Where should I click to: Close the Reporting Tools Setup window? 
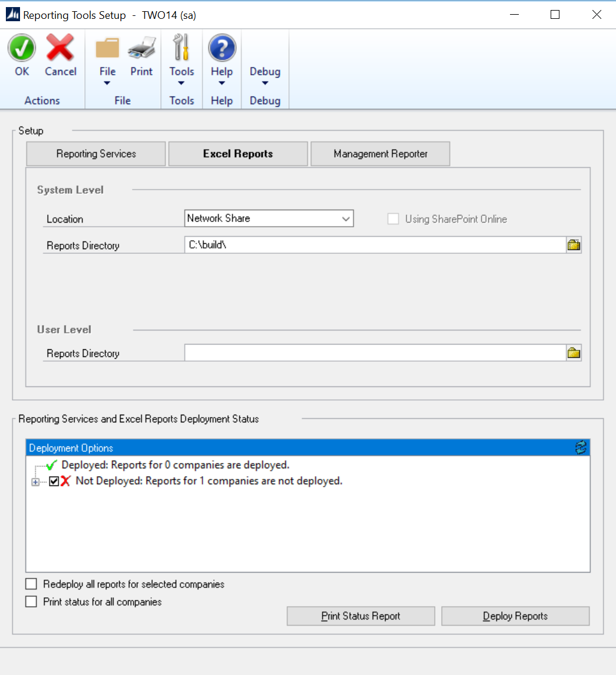coord(597,15)
